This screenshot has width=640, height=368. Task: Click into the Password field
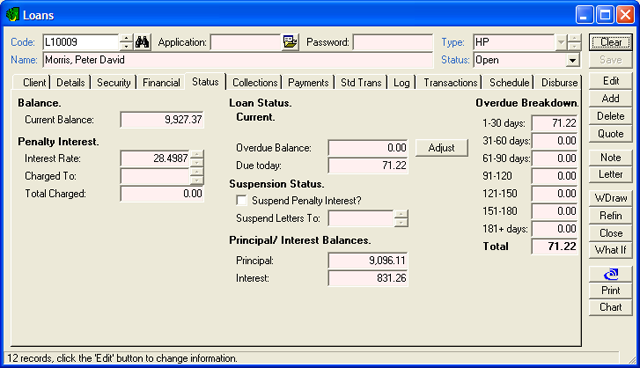[x=393, y=42]
